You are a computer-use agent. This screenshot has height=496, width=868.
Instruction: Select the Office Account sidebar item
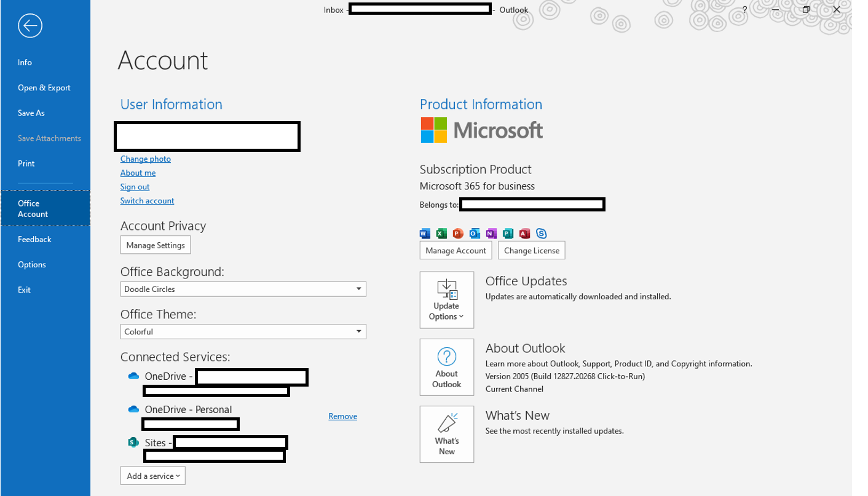pyautogui.click(x=45, y=208)
